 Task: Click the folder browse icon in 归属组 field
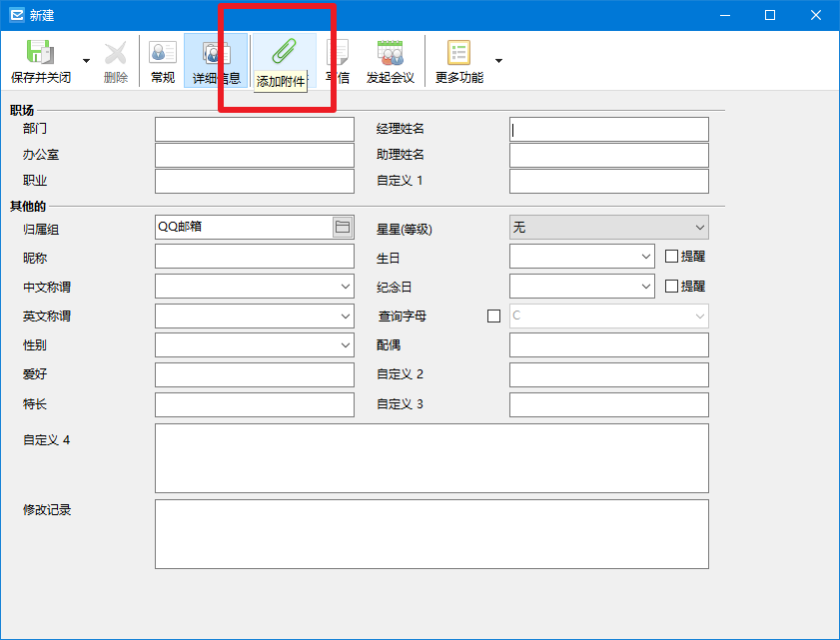pyautogui.click(x=343, y=227)
